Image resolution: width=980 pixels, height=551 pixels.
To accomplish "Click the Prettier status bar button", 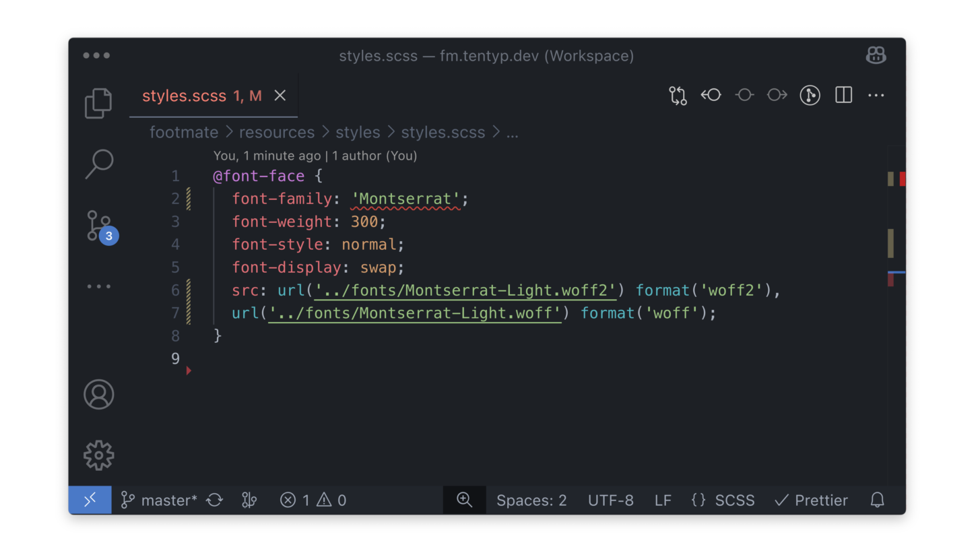I will [811, 500].
